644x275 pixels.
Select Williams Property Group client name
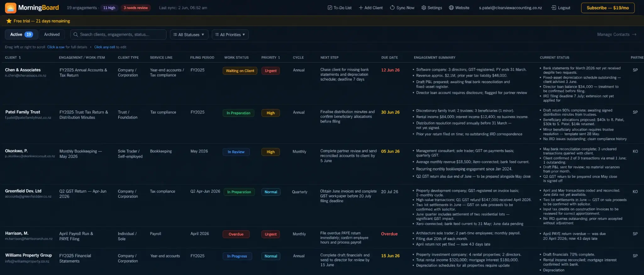(29, 256)
